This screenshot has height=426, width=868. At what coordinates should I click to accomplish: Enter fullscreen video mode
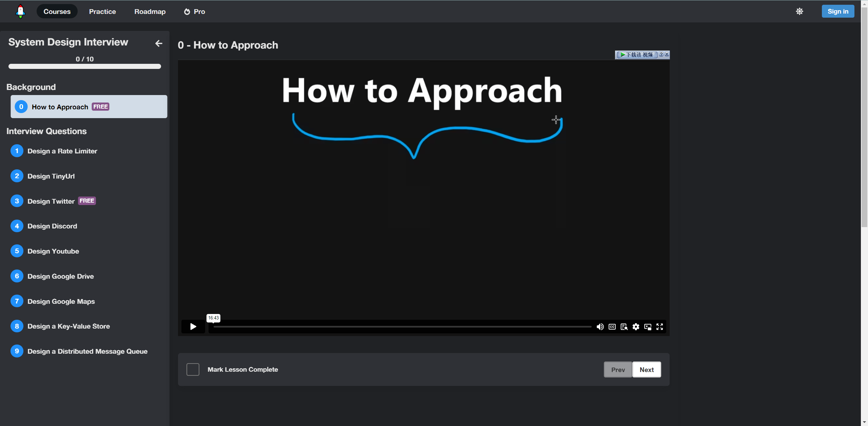(x=659, y=327)
